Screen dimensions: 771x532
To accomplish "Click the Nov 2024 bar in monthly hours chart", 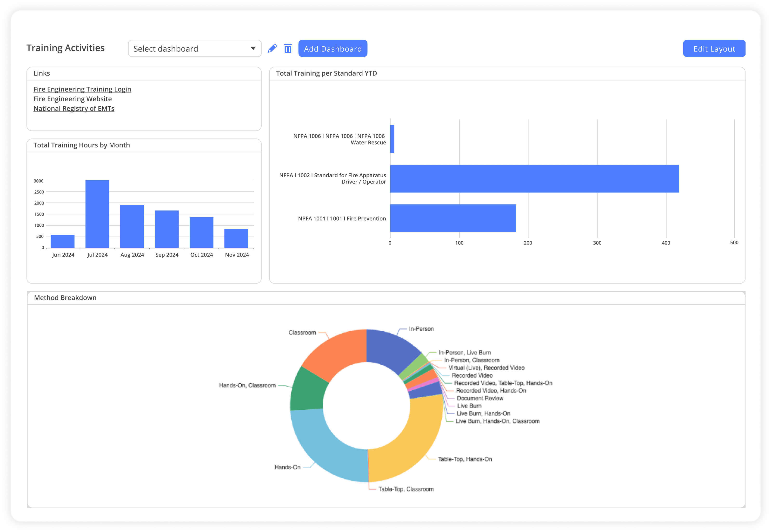I will tap(237, 238).
